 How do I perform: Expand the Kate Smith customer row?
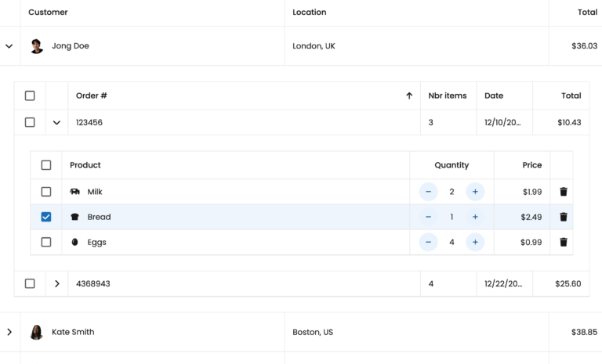pos(9,332)
